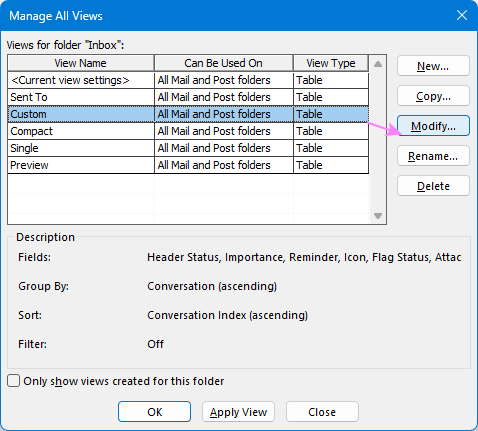Click Table cell in Sent To row

(x=331, y=97)
